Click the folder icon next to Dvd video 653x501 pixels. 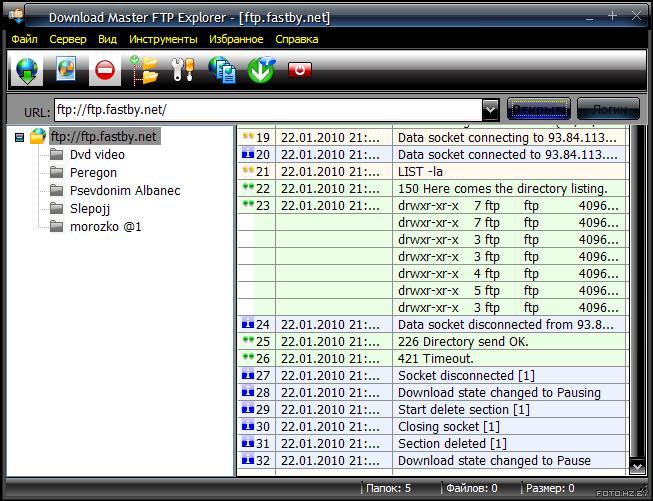pyautogui.click(x=56, y=155)
